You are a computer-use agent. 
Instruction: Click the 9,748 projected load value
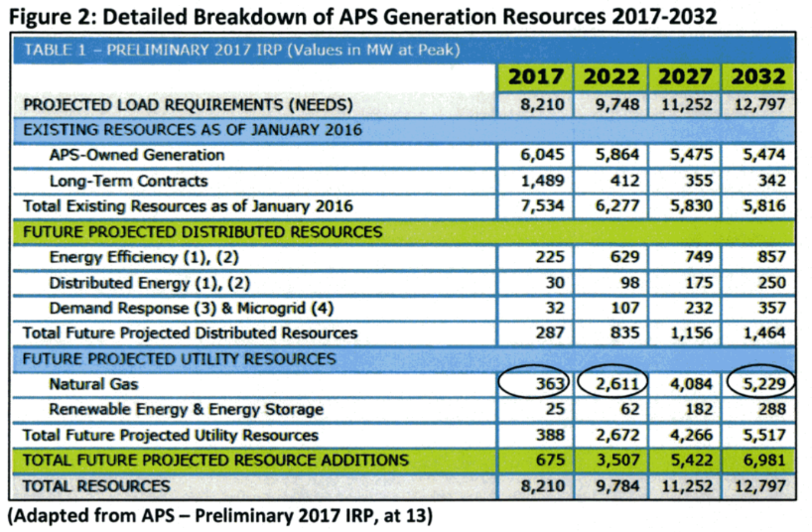point(617,104)
